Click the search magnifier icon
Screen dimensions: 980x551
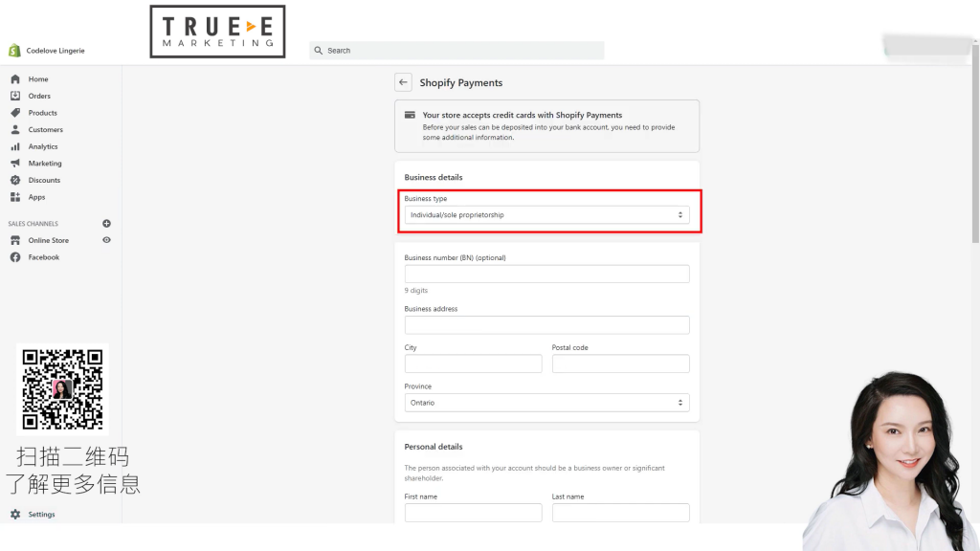pos(318,51)
